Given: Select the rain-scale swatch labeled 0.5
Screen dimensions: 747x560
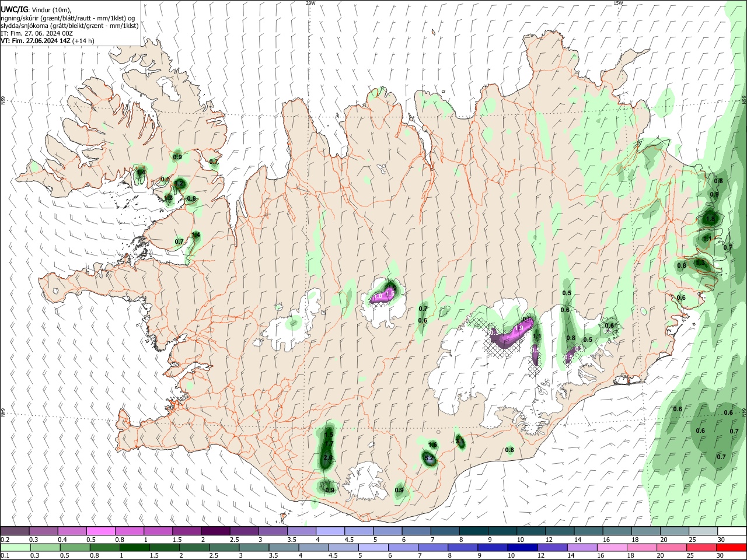Looking at the screenshot, I should coord(75,548).
